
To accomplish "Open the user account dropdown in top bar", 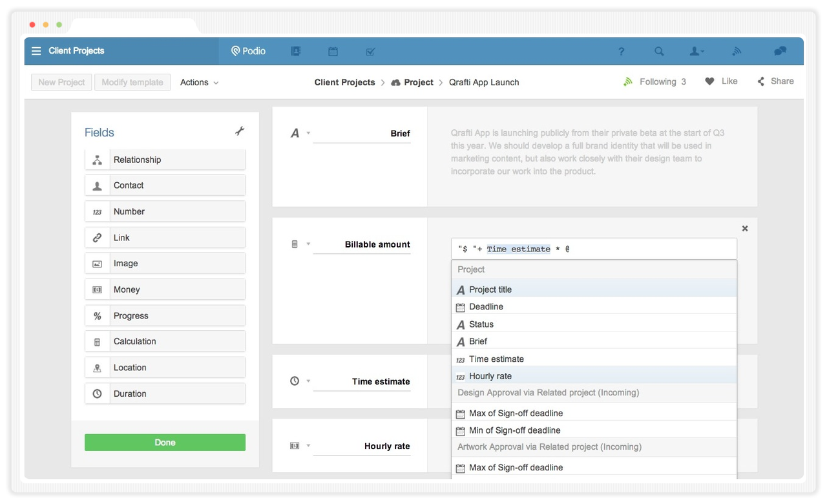I will point(696,51).
